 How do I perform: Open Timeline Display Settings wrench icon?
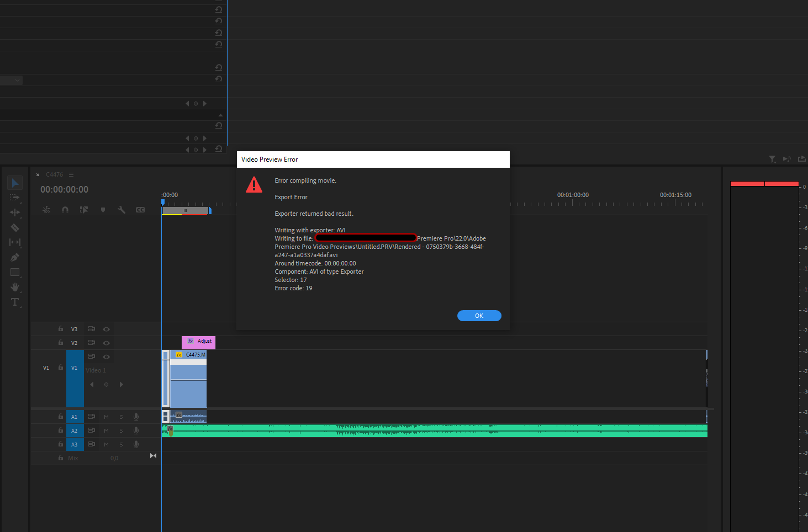pyautogui.click(x=122, y=210)
